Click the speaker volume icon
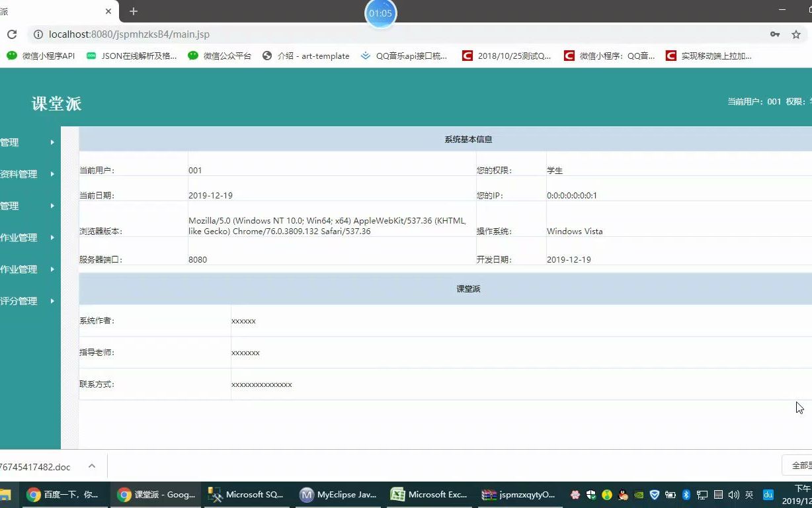Image resolution: width=812 pixels, height=508 pixels. tap(733, 494)
